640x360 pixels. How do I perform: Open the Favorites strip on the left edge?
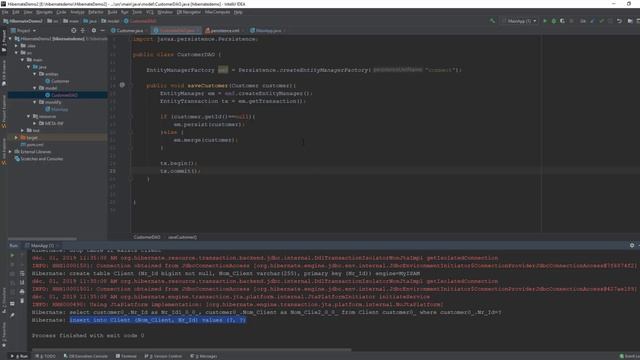pyautogui.click(x=4, y=335)
